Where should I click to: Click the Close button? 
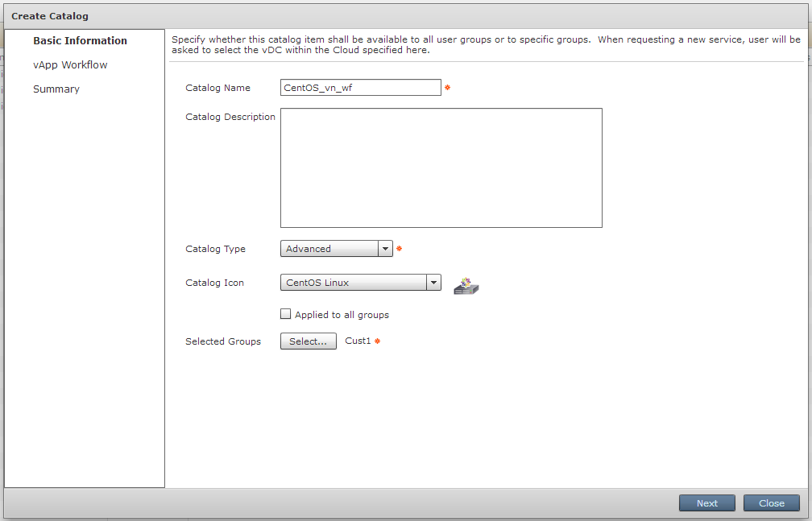(770, 502)
